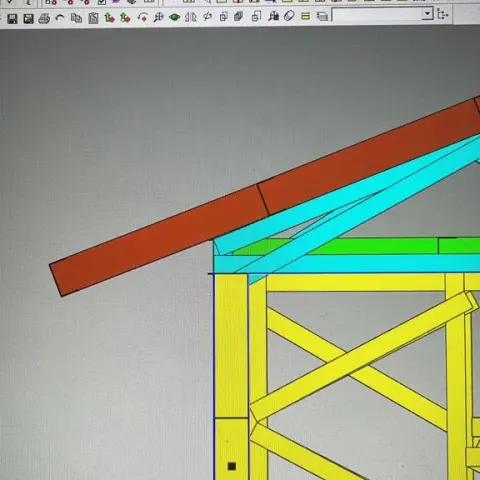480x480 pixels.
Task: Click the printer icon in toolbar
Action: [44, 18]
